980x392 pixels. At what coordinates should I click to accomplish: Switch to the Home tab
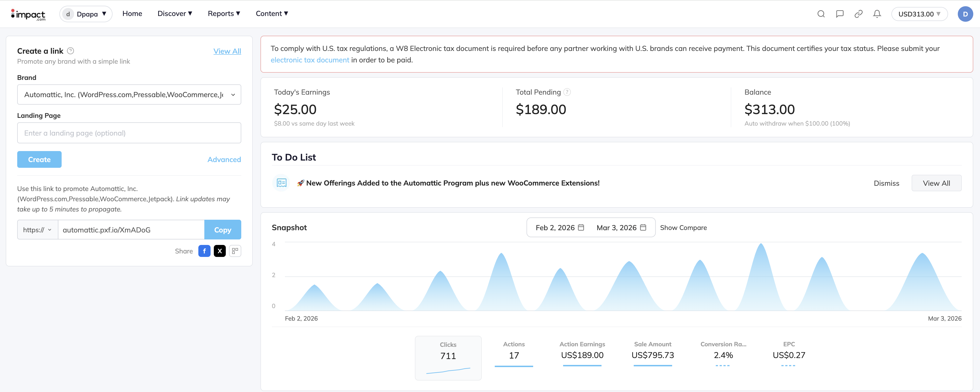(x=132, y=13)
